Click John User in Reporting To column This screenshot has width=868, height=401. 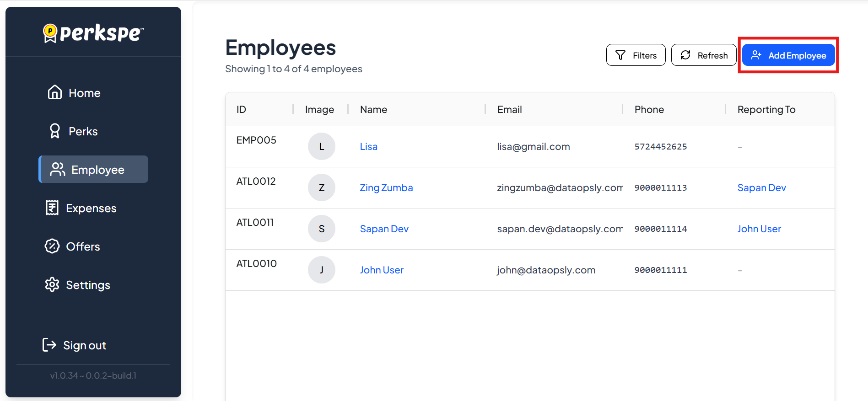(759, 229)
